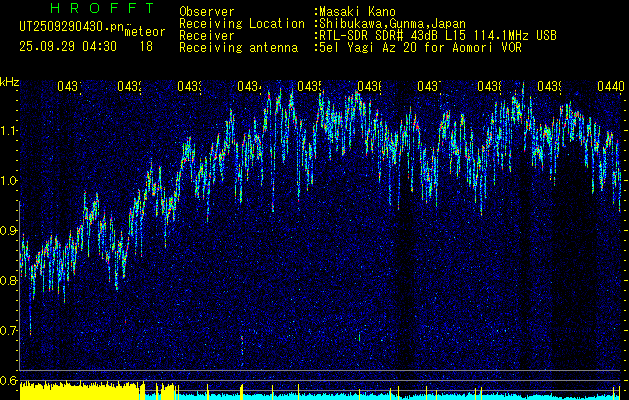Click the Receiving antenna field label
The image size is (629, 400).
(238, 47)
